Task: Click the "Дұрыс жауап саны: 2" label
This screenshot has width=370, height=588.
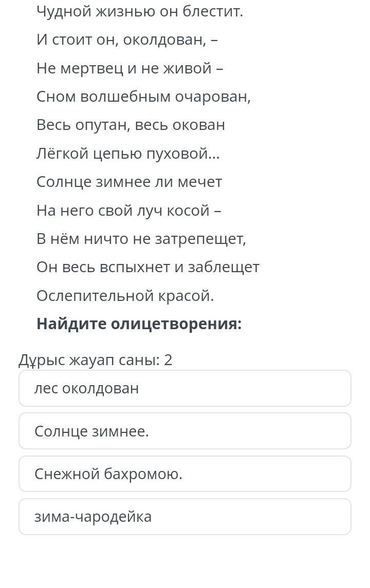Action: coord(95,360)
